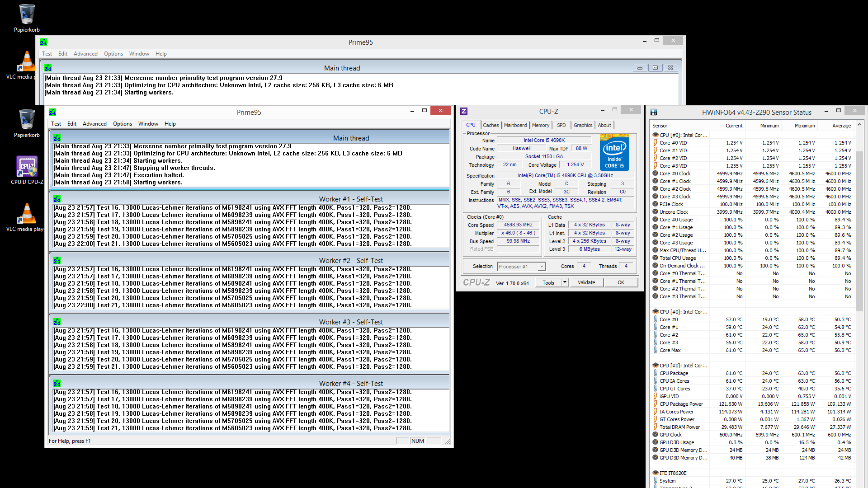Open the SPD tab in CPU-Z
This screenshot has width=868, height=488.
561,125
